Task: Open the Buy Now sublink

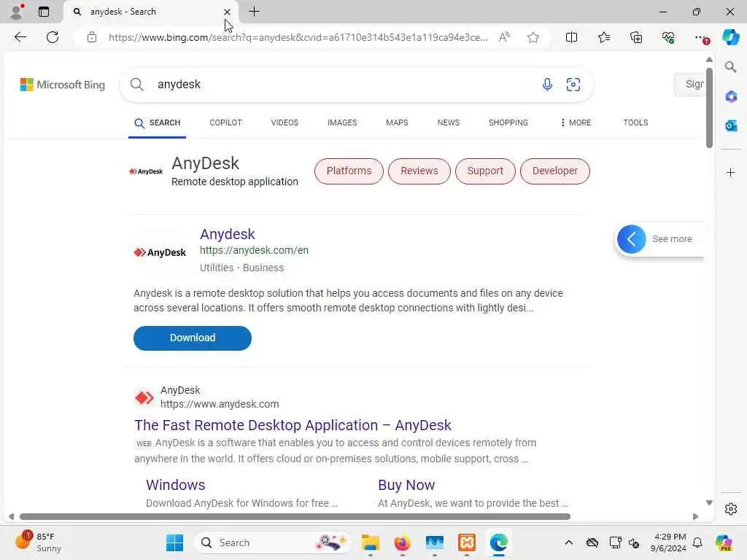Action: pos(406,485)
